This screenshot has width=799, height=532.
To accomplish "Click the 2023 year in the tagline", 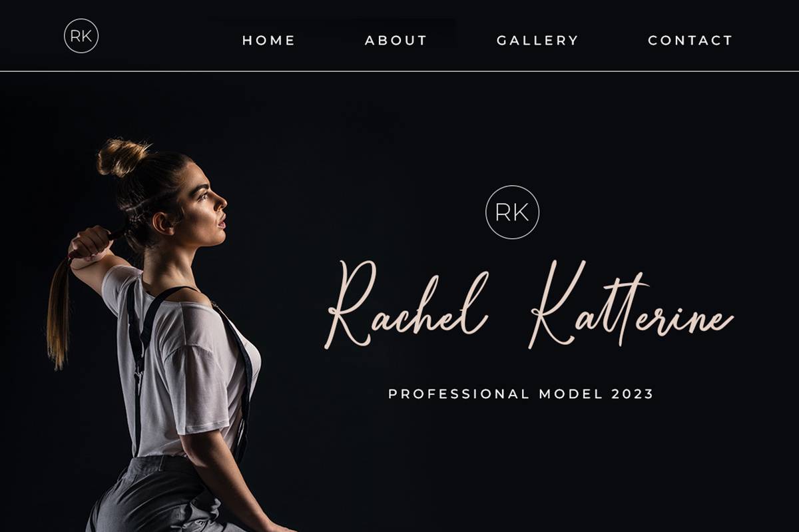I will (633, 394).
